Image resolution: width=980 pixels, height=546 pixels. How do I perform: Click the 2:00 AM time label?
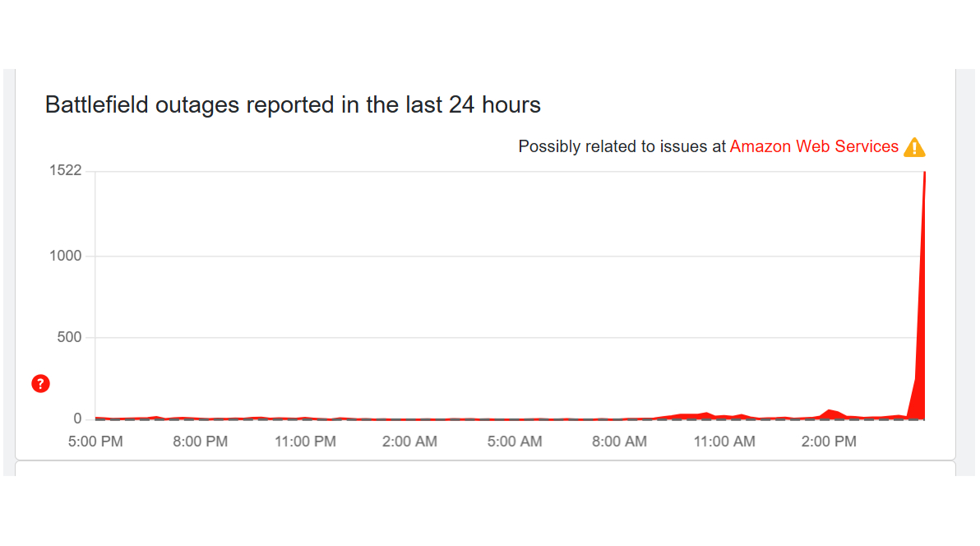409,442
